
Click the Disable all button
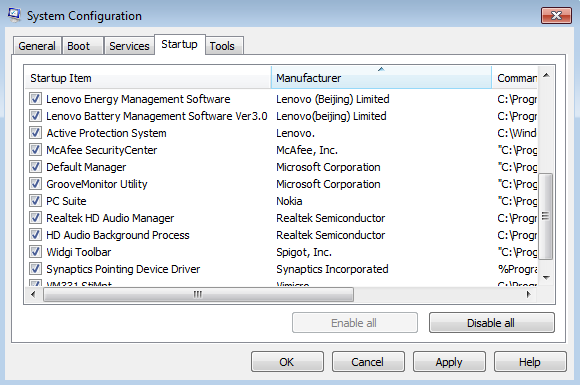click(492, 323)
